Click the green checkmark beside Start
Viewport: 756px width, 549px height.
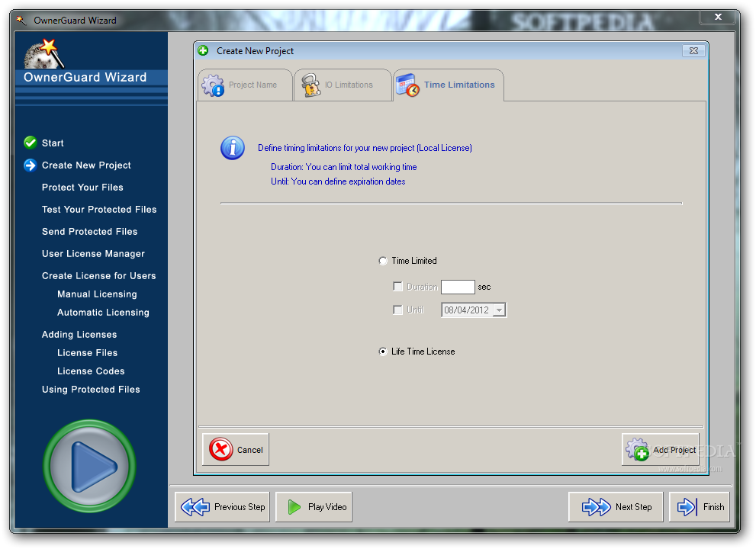[31, 143]
